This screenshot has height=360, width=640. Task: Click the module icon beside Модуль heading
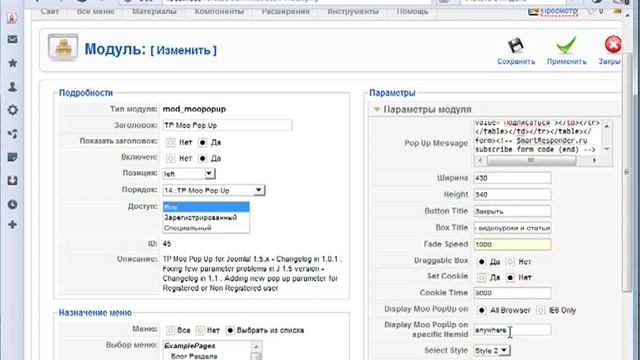(63, 48)
